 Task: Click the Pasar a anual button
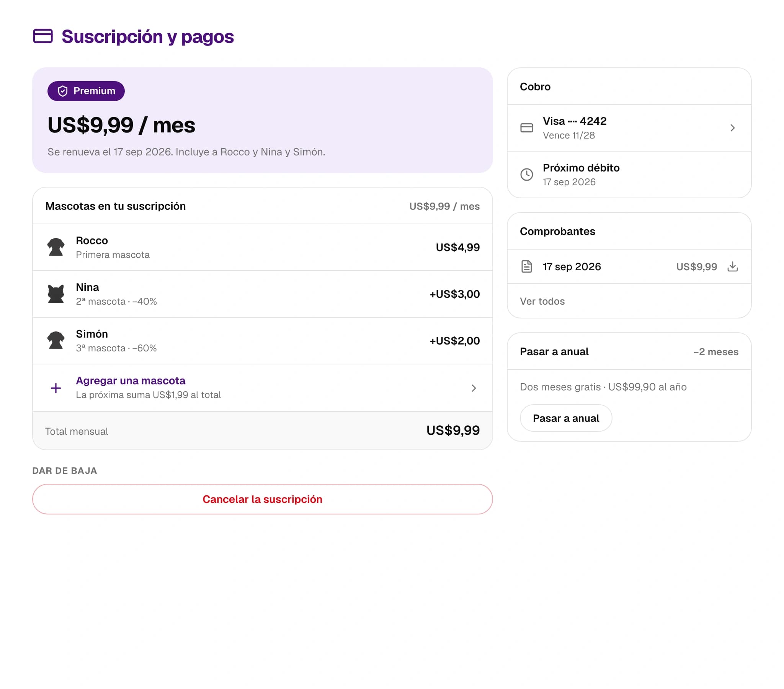pos(566,418)
